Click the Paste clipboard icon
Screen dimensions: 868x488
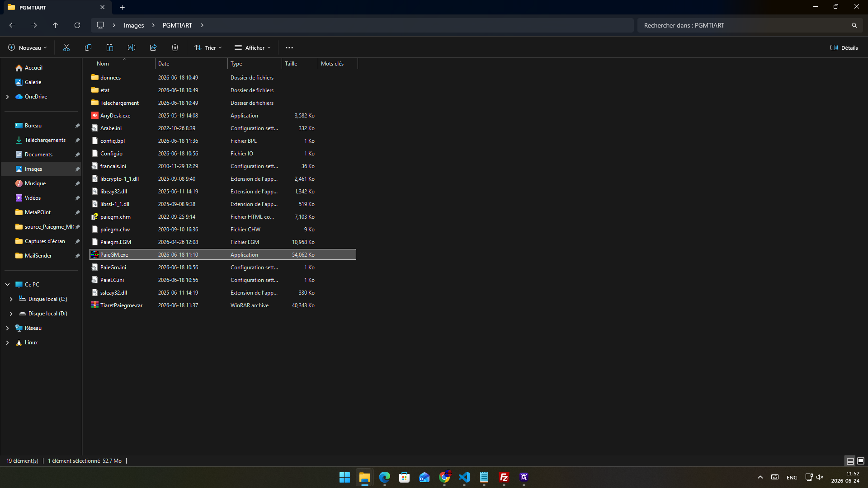click(110, 48)
